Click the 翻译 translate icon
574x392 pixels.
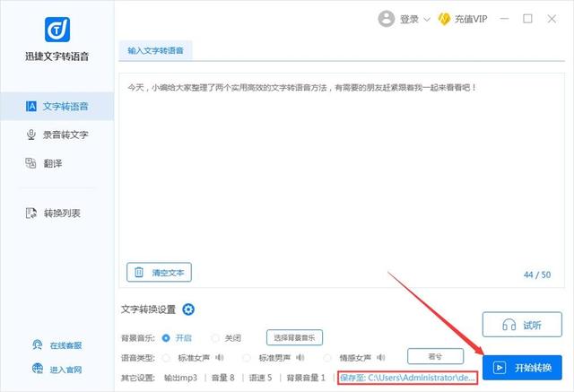pyautogui.click(x=30, y=163)
